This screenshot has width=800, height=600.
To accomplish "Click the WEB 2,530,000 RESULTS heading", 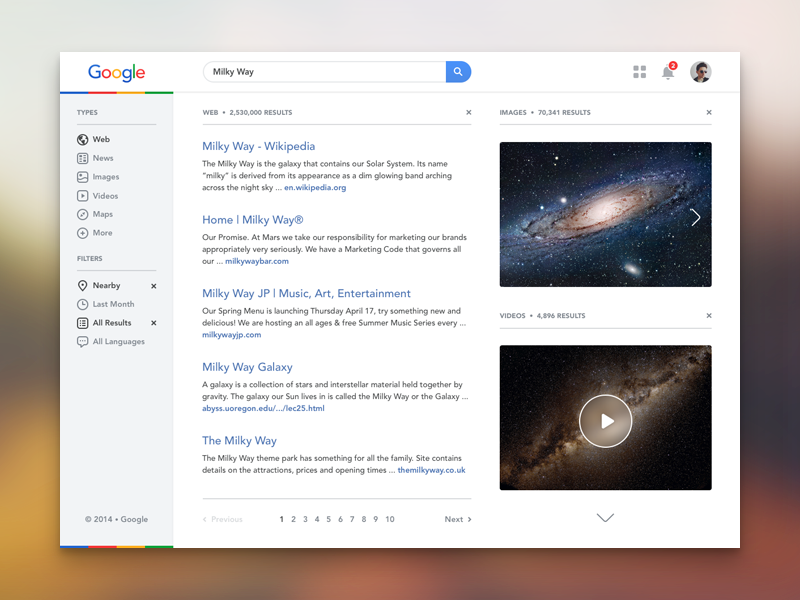I will pyautogui.click(x=247, y=113).
